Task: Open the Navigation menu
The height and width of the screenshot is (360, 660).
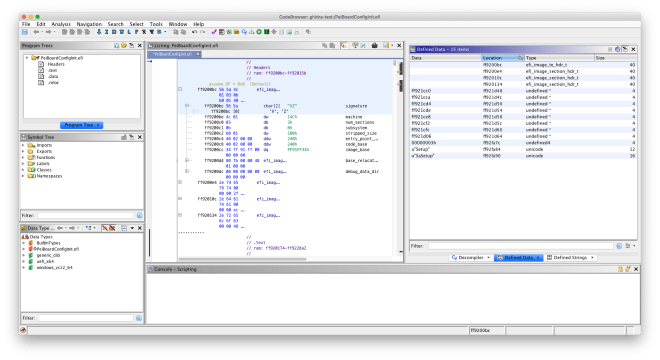Action: click(x=89, y=24)
